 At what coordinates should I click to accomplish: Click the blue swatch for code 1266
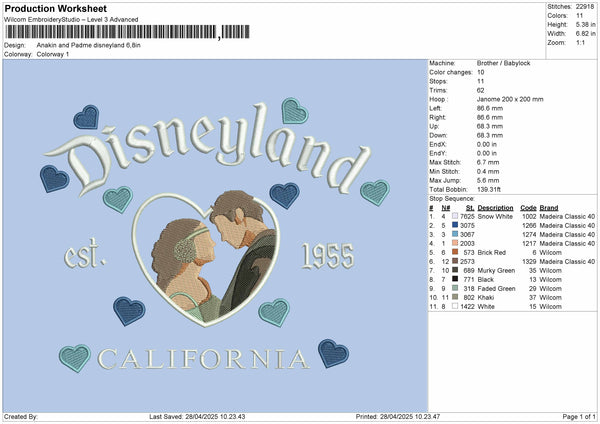click(x=455, y=225)
